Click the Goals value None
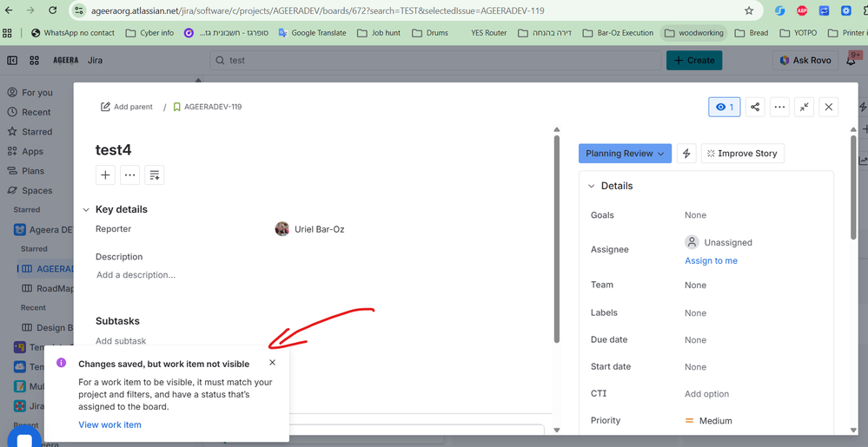The height and width of the screenshot is (447, 868). point(695,215)
